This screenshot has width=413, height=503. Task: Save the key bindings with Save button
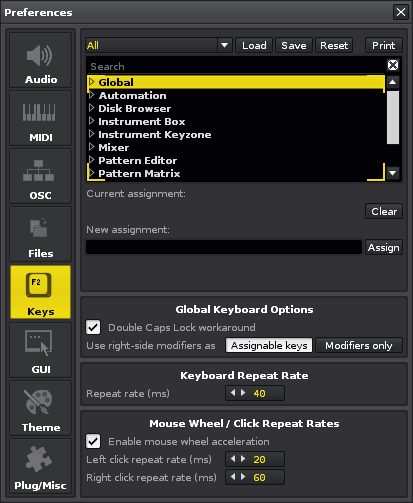click(294, 45)
